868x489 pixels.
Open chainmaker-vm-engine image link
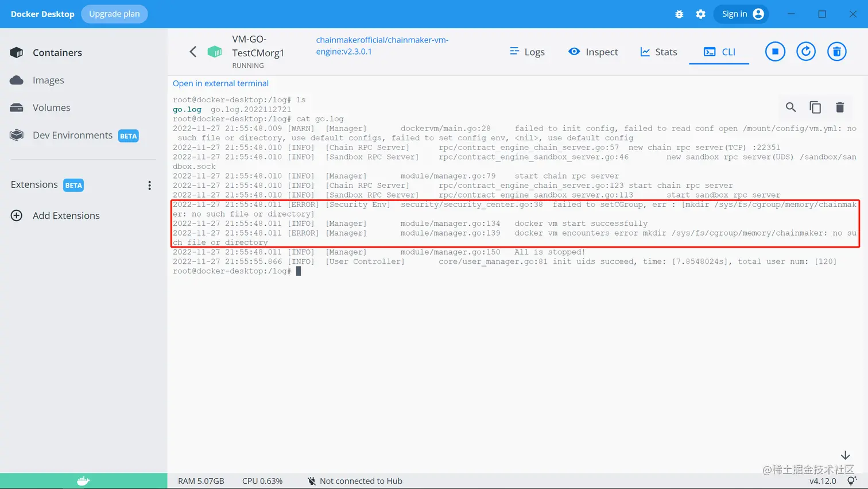(382, 45)
